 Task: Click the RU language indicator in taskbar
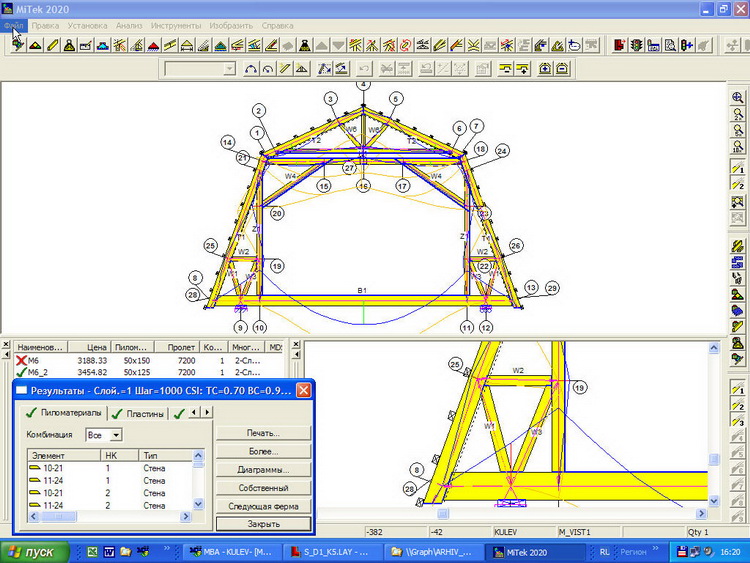(x=605, y=552)
